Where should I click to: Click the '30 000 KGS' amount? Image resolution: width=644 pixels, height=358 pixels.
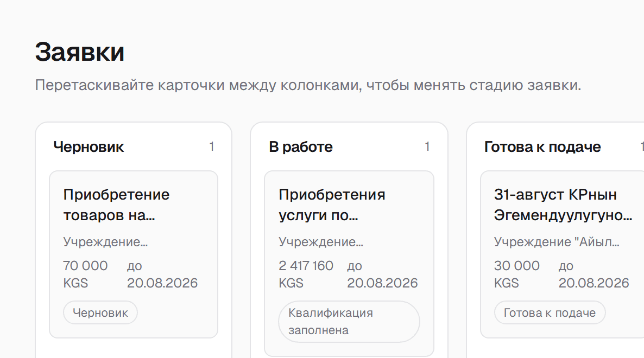point(517,274)
